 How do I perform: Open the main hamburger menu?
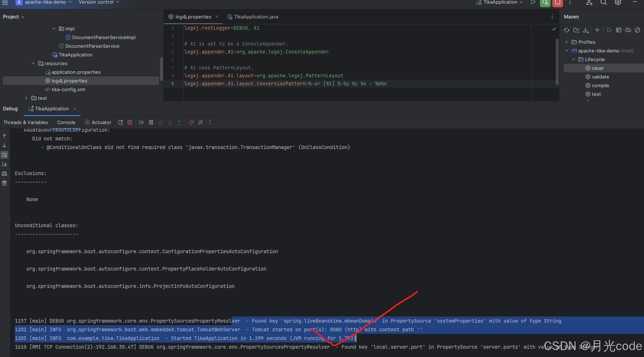click(x=5, y=3)
